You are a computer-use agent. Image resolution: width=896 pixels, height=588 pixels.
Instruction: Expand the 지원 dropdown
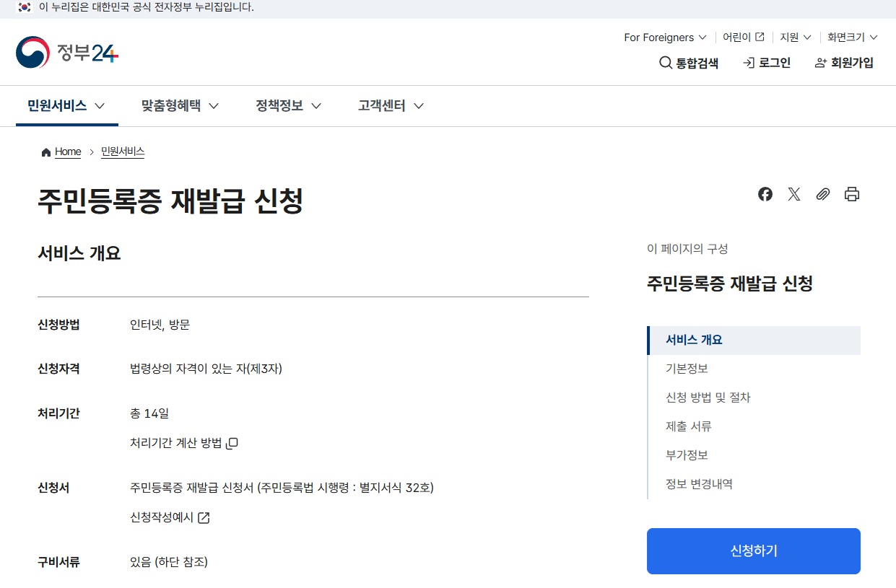tap(794, 37)
